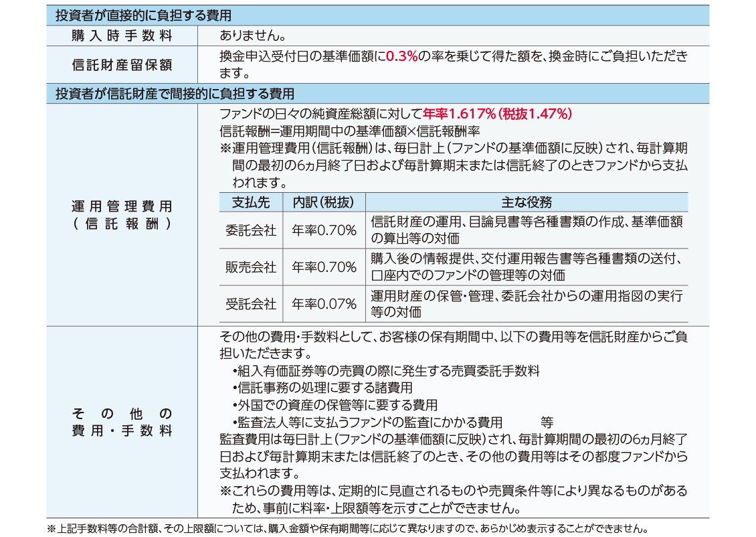This screenshot has height=537, width=756.
Task: Select the 信託財産留保額 row label
Action: point(122,65)
